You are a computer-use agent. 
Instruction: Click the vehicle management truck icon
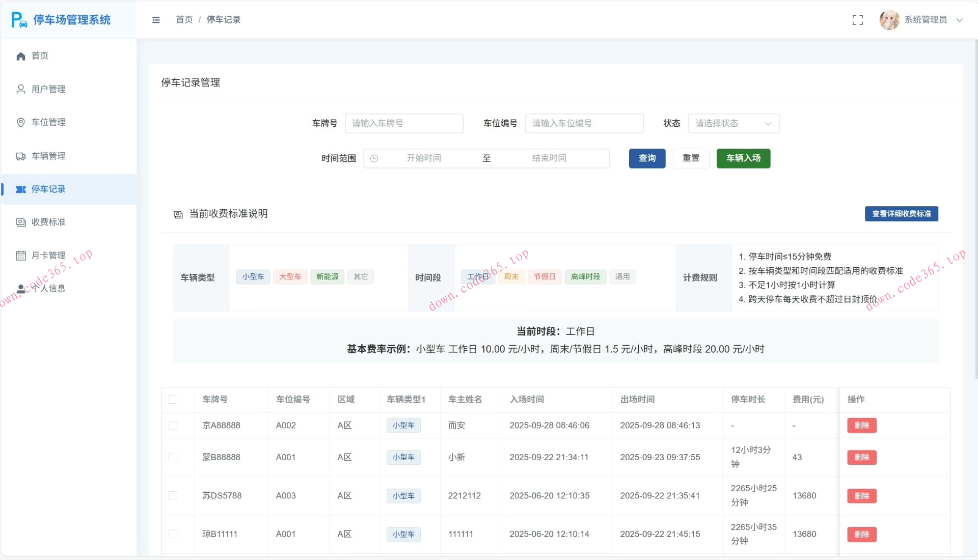click(21, 156)
